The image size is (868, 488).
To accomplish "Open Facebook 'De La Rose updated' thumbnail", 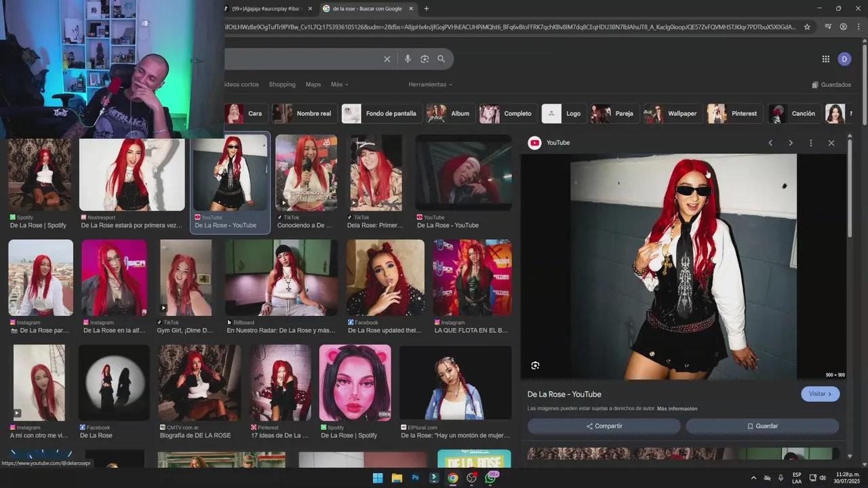I will point(385,277).
